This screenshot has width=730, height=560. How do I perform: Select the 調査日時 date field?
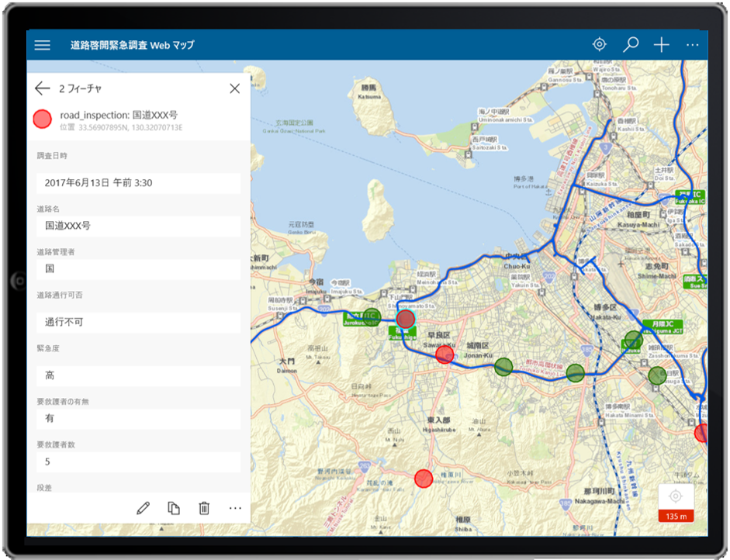click(138, 183)
